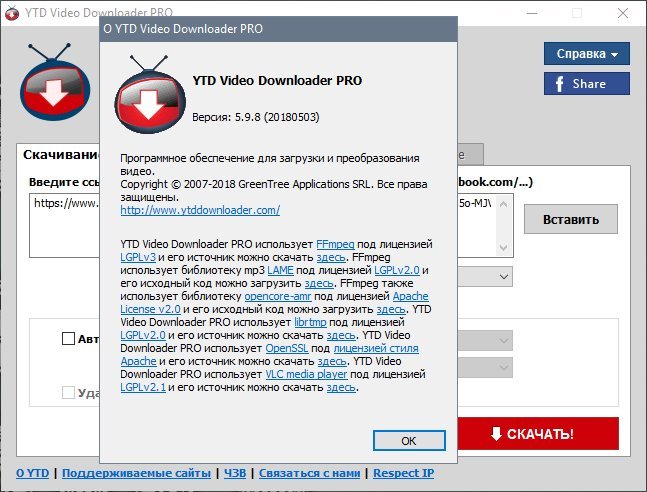Click the Вставить paste button

pos(571,219)
